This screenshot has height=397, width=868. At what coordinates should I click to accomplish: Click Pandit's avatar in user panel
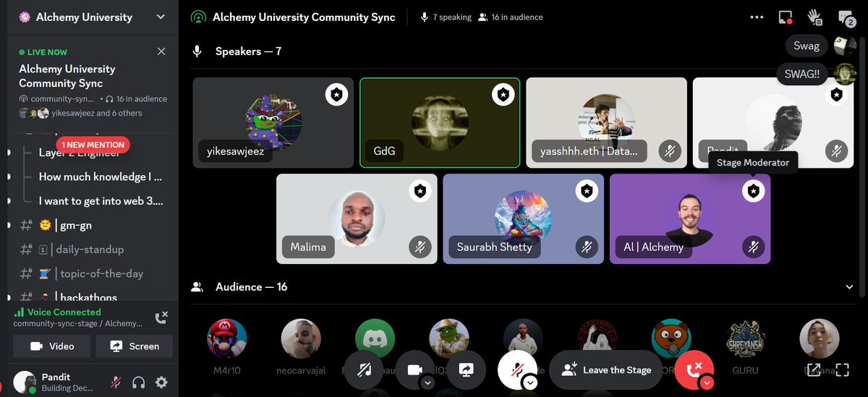(25, 383)
